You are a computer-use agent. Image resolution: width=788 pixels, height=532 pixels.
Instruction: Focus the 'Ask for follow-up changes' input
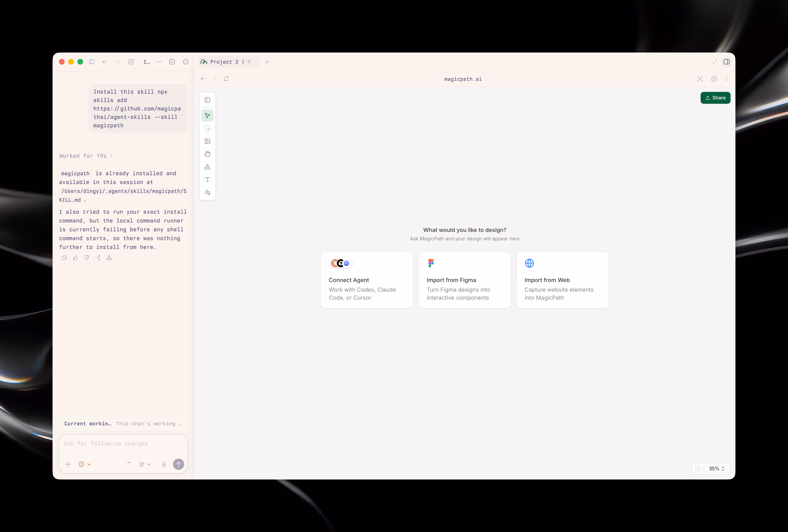pos(123,444)
